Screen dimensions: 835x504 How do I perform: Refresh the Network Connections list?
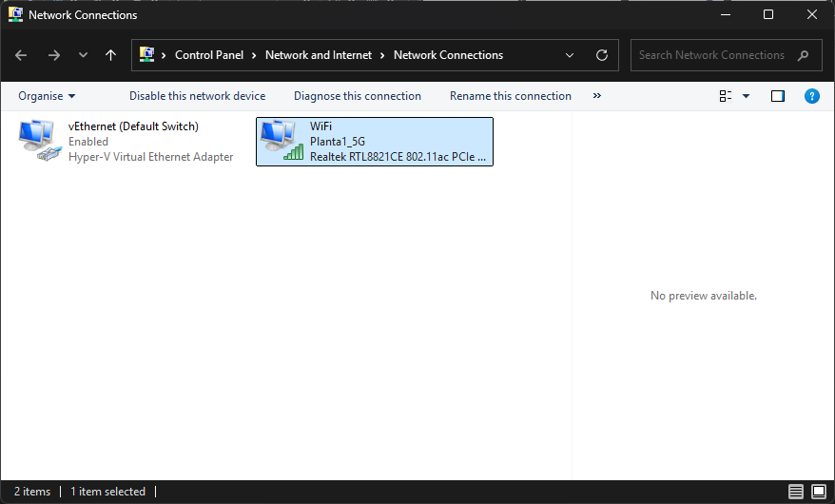point(601,55)
